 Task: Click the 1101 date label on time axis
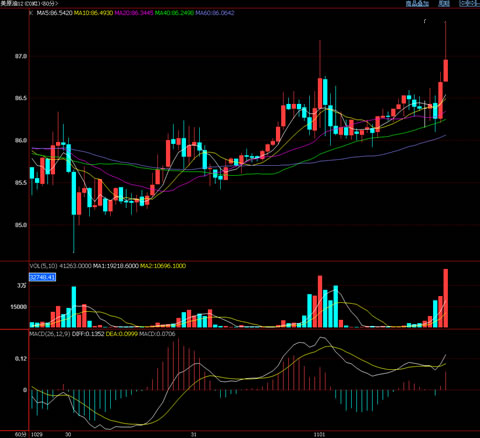[x=320, y=434]
